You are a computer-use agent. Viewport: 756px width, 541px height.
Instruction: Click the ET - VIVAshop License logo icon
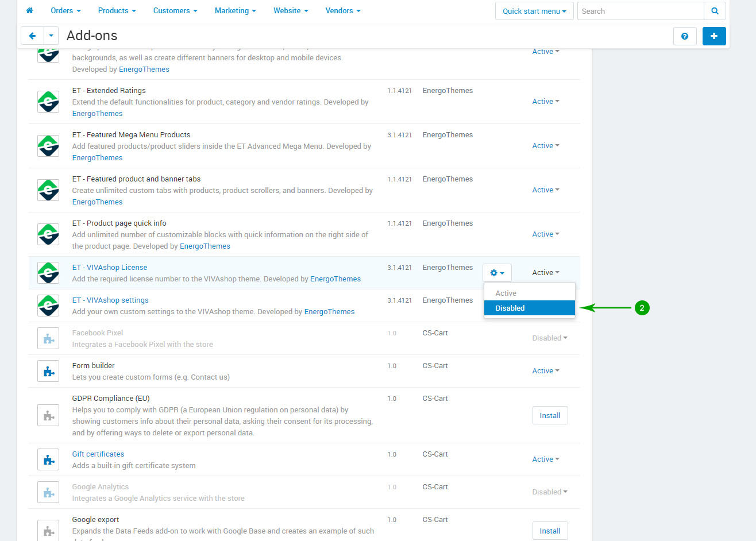click(x=48, y=273)
